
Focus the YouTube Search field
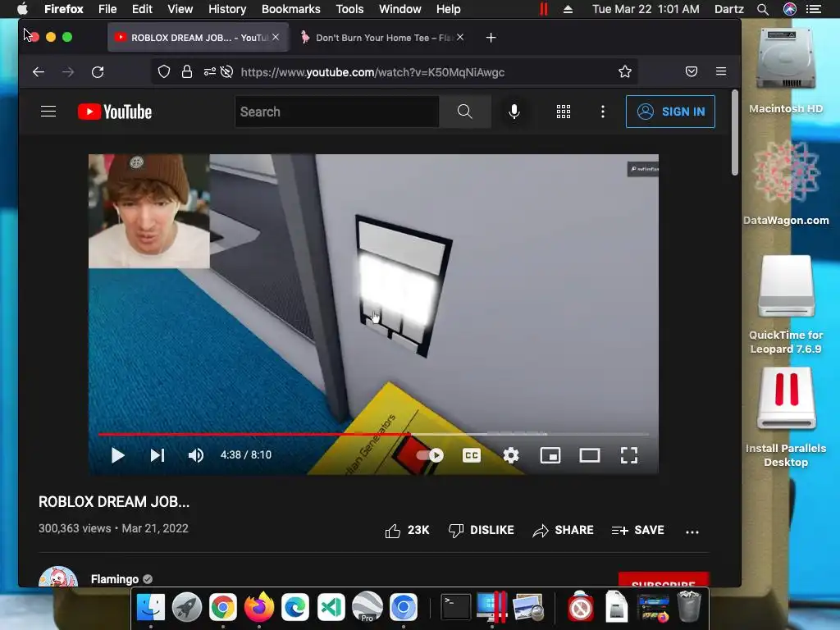coord(337,112)
